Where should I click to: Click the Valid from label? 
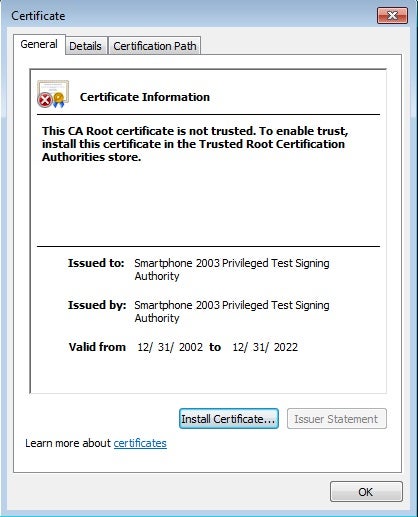(x=97, y=347)
